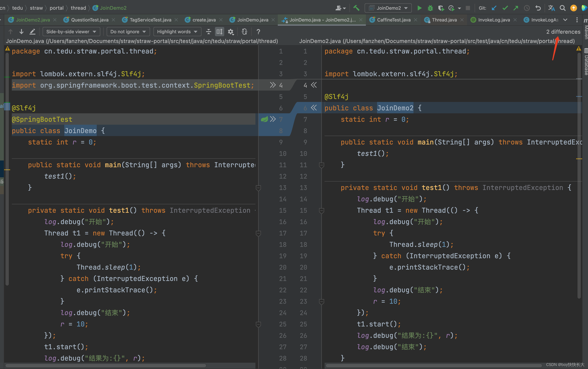Open diff settings gear icon
This screenshot has width=588, height=369.
pyautogui.click(x=231, y=31)
